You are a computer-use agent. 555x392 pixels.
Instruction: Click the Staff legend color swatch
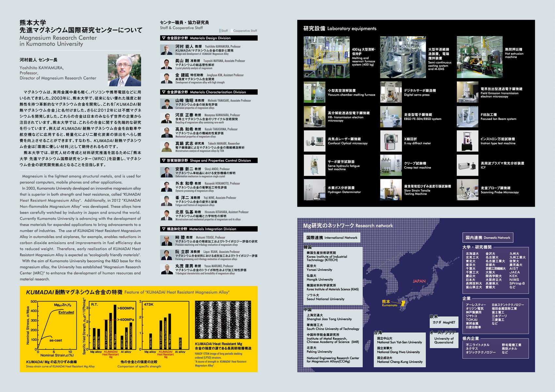pyautogui.click(x=220, y=31)
